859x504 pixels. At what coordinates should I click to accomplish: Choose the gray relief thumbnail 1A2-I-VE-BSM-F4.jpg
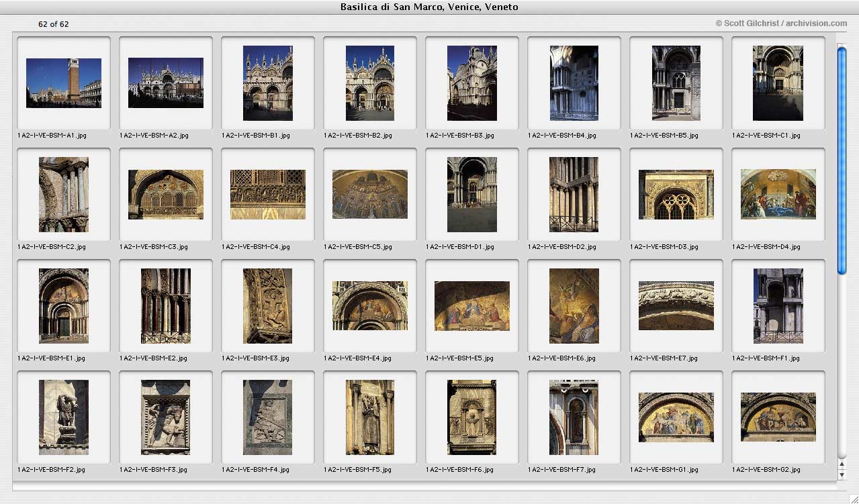(x=268, y=417)
